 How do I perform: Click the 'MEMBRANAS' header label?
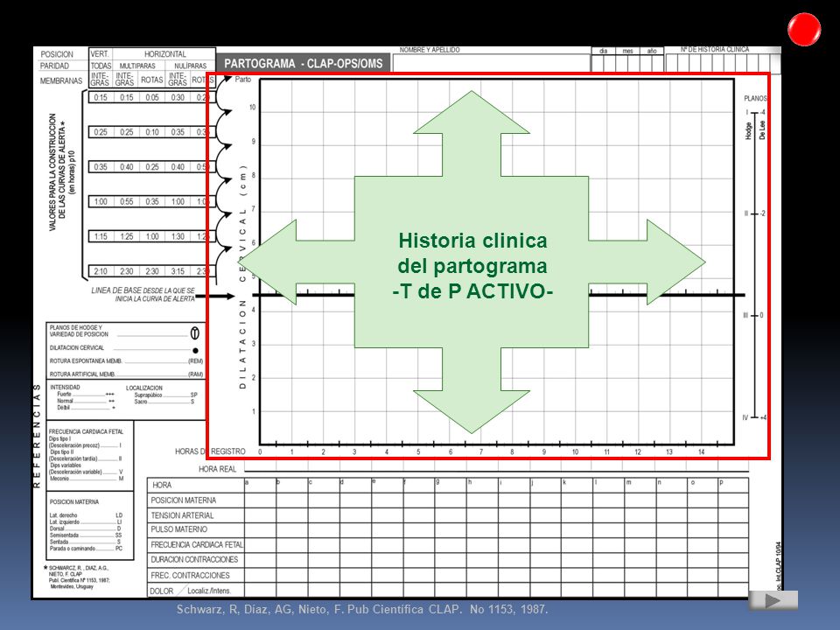pyautogui.click(x=61, y=80)
